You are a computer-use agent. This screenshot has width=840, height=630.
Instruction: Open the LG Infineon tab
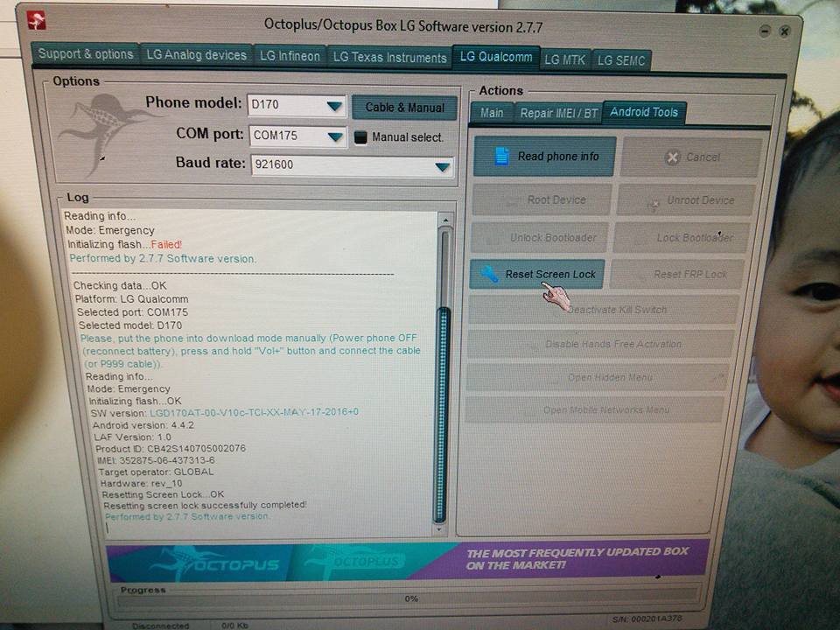click(x=290, y=56)
